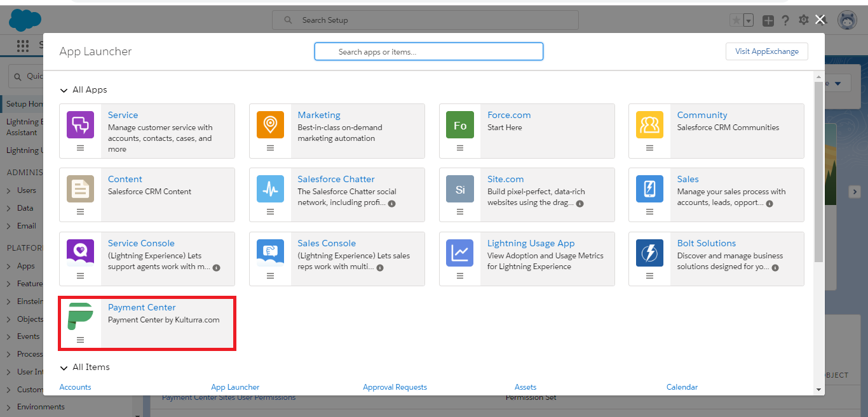Viewport: 868px width, 417px height.
Task: Open the global actions plus icon
Action: pos(768,20)
